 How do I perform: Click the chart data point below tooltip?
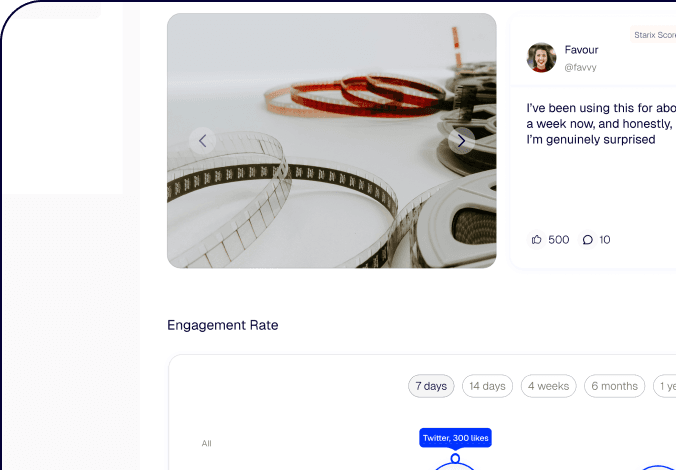pos(455,459)
